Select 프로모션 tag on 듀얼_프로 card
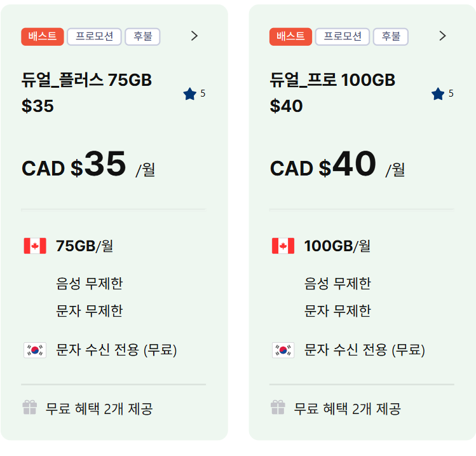The width and height of the screenshot is (476, 456). coord(343,36)
